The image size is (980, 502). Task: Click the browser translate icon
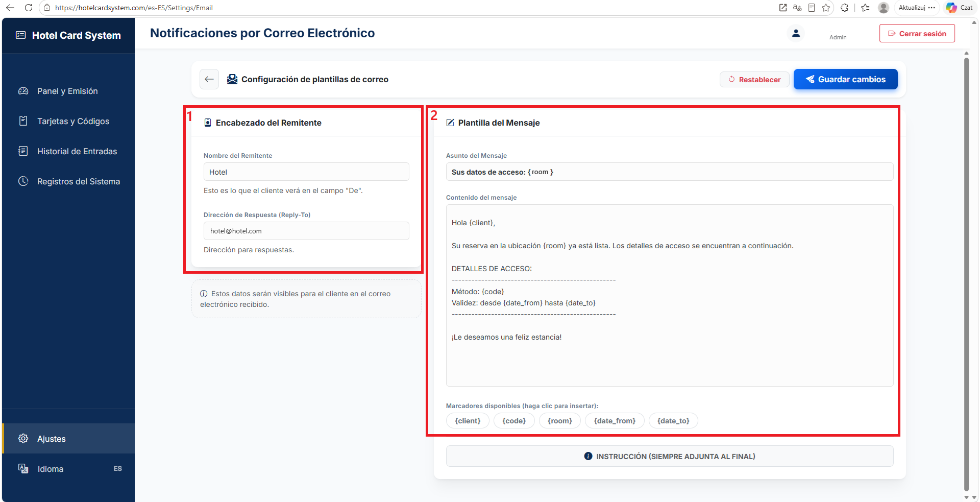[x=797, y=8]
